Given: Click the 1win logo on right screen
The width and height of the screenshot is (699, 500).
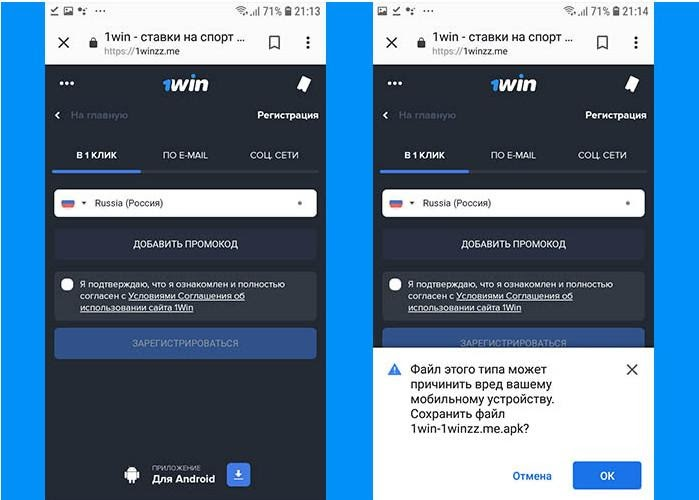Looking at the screenshot, I should [x=514, y=84].
